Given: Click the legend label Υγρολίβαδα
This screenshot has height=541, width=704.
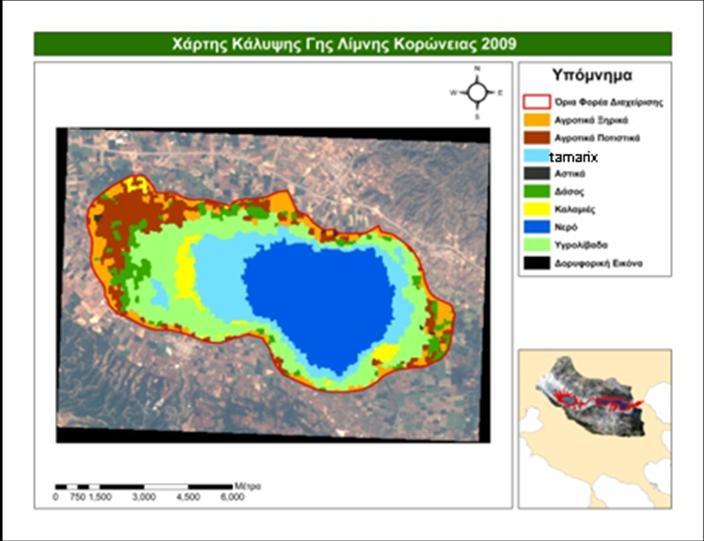Looking at the screenshot, I should (x=581, y=245).
